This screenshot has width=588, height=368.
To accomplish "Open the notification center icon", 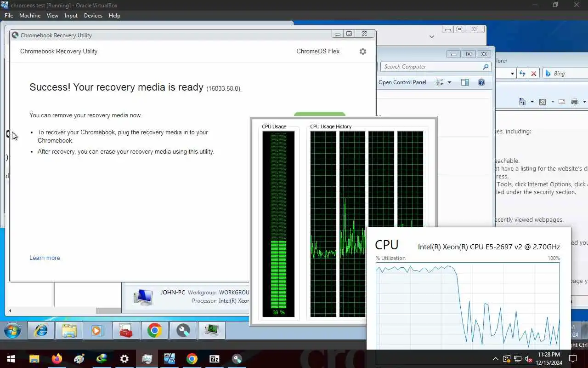I will tap(573, 359).
